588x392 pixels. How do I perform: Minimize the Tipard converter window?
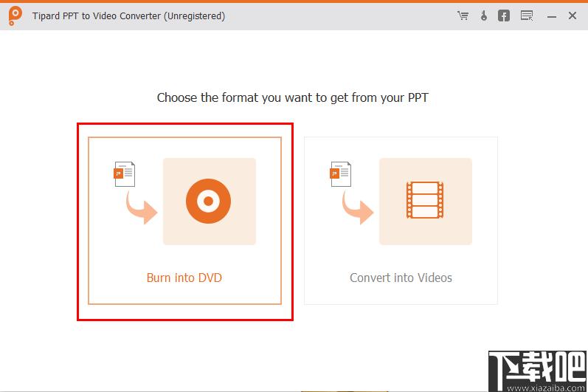tap(551, 16)
